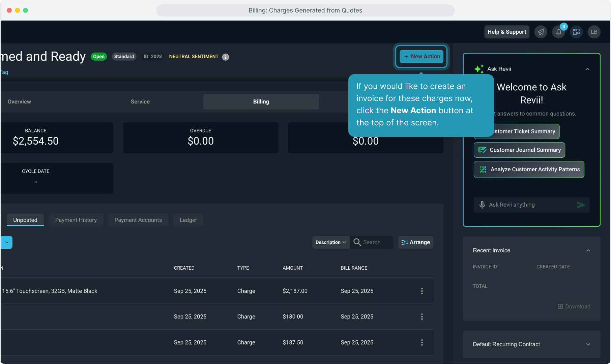The height and width of the screenshot is (364, 611).
Task: Click the paper plane send icon in header
Action: [541, 32]
